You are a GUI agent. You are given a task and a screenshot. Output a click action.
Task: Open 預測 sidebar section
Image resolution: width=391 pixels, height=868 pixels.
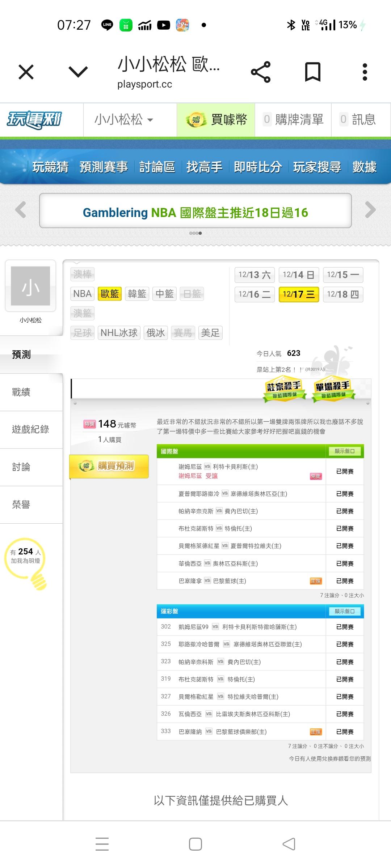pyautogui.click(x=31, y=355)
